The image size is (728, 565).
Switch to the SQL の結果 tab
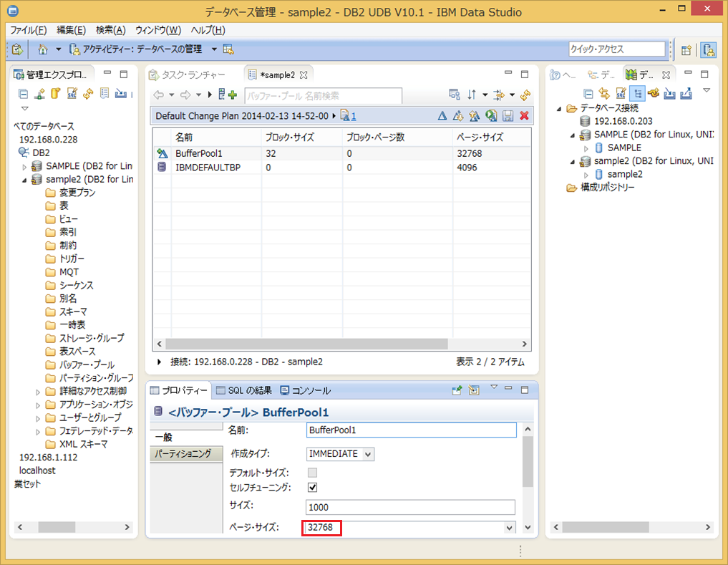243,390
